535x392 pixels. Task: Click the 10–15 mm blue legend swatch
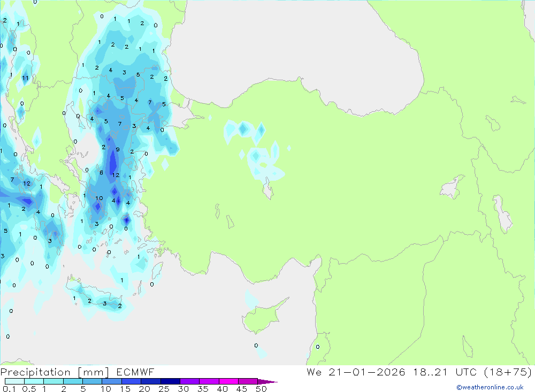pyautogui.click(x=112, y=381)
